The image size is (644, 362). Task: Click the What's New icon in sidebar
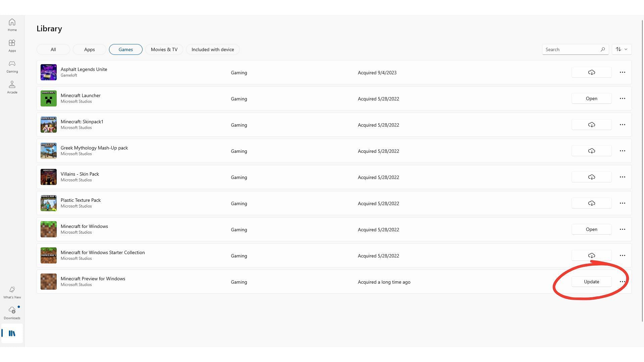pyautogui.click(x=12, y=290)
